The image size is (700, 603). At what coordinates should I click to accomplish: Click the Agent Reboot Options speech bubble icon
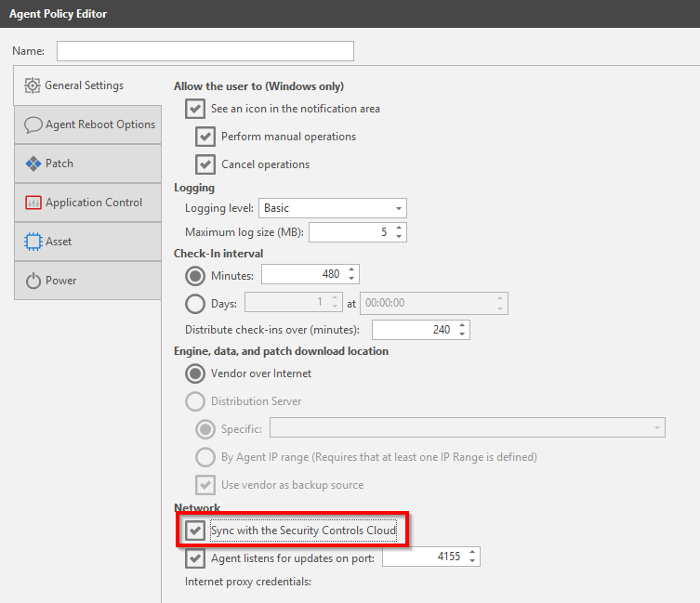point(33,125)
